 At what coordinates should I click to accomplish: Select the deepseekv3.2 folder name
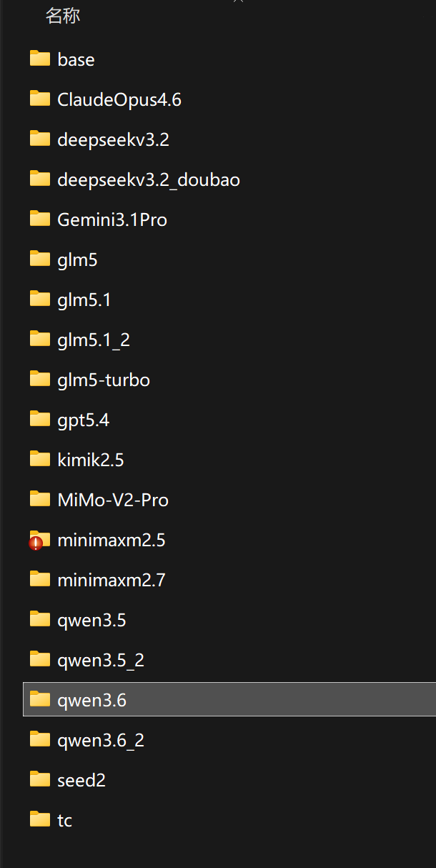[113, 139]
